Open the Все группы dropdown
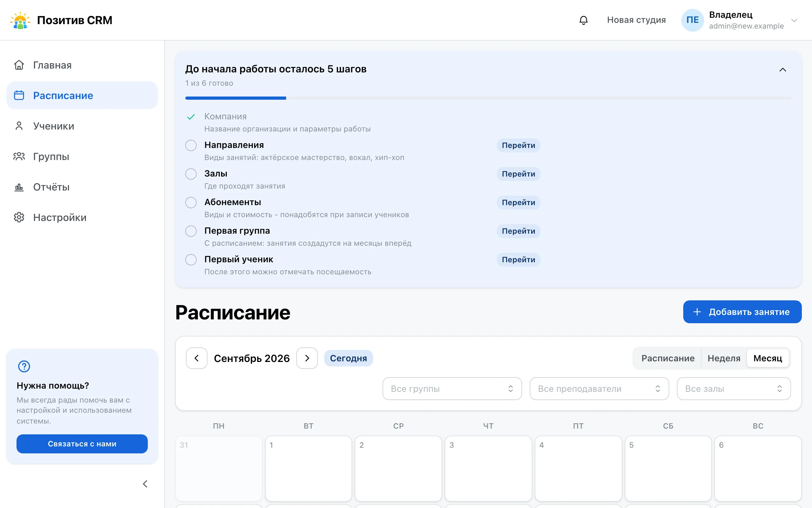The image size is (812, 508). 452,389
